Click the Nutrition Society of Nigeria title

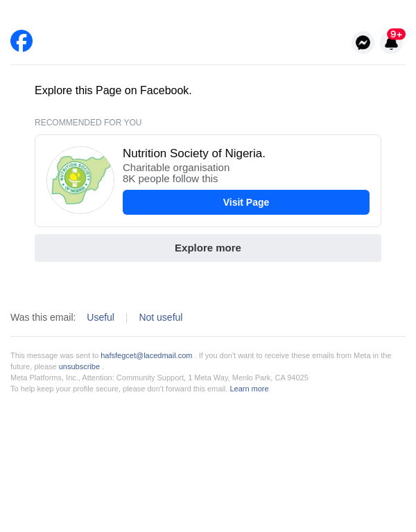click(194, 154)
